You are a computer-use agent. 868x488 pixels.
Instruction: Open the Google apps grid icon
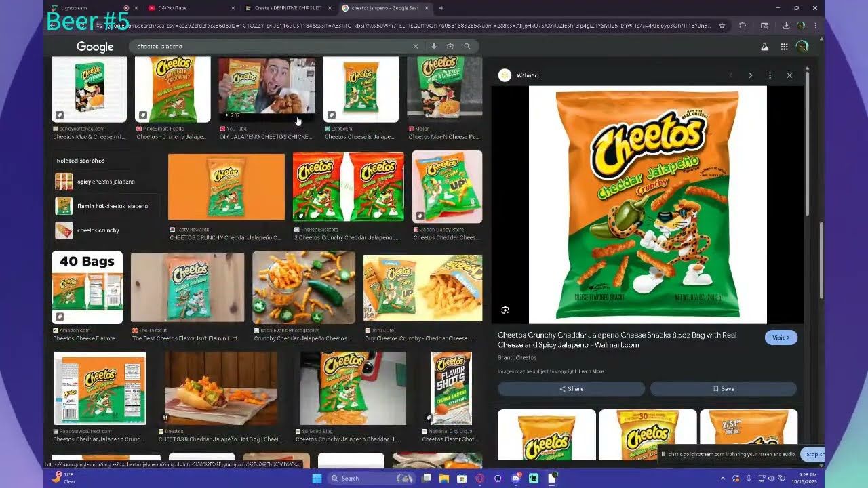pyautogui.click(x=784, y=47)
